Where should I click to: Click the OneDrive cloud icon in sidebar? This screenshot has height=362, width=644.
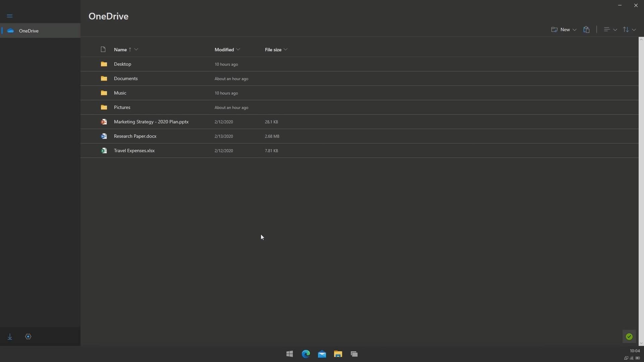[10, 31]
